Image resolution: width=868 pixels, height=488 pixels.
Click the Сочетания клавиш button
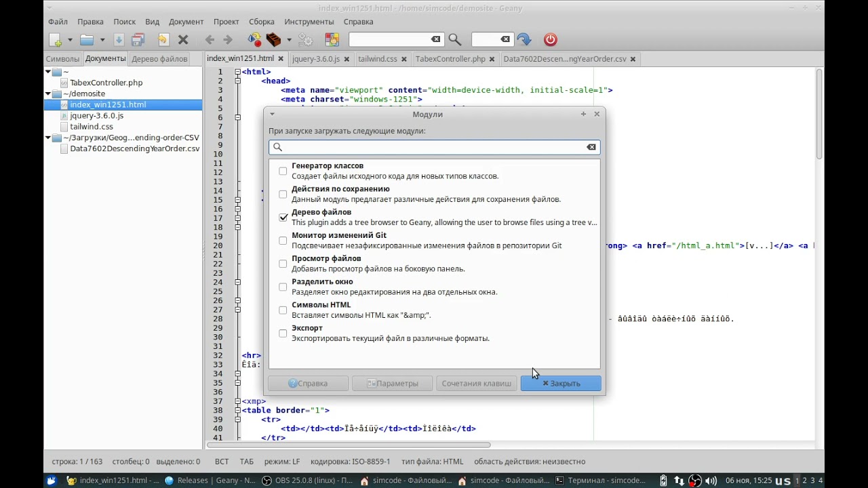click(477, 384)
